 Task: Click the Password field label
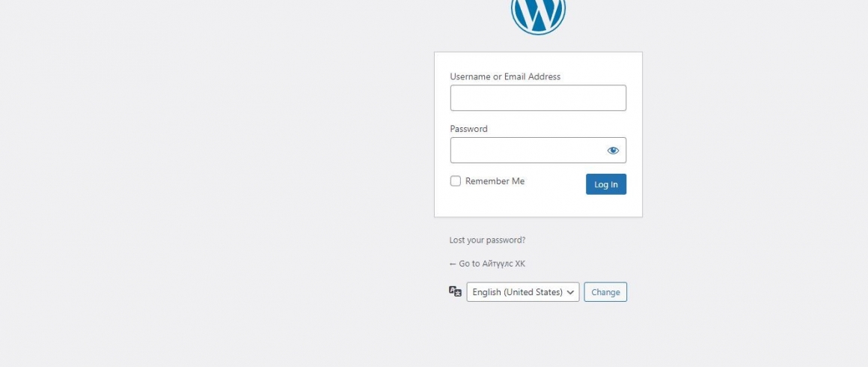tap(469, 129)
